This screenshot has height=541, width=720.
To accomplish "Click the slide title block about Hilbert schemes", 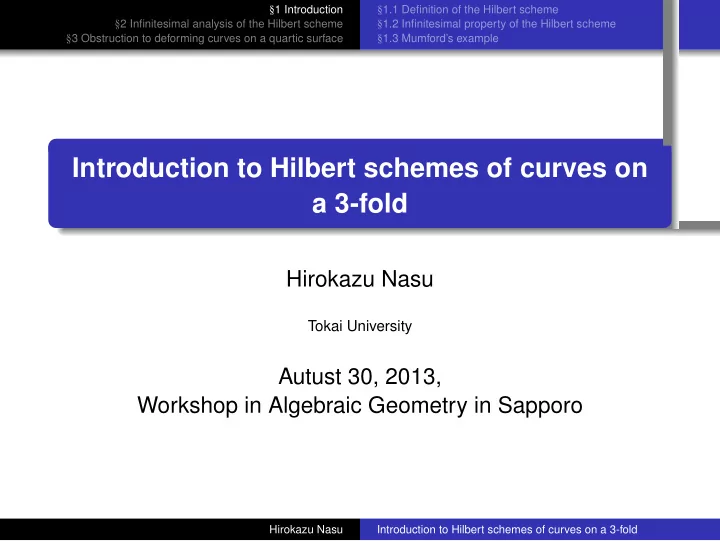I will tap(360, 184).
